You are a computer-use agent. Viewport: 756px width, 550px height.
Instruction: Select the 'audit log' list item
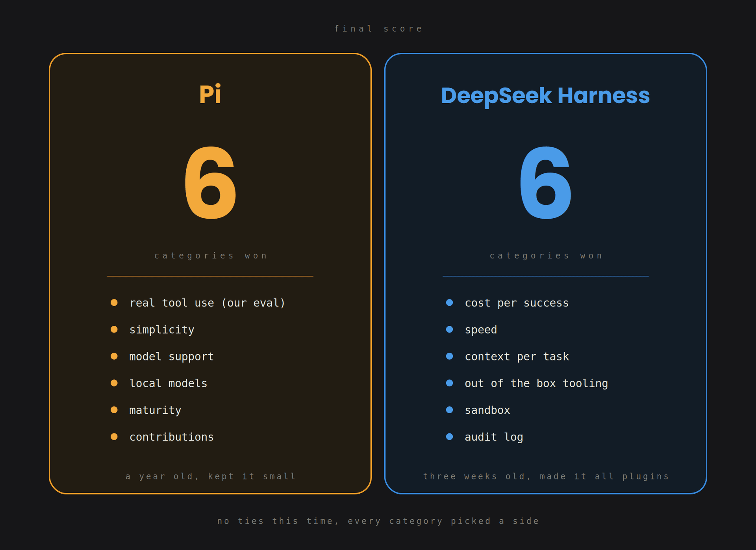point(494,437)
